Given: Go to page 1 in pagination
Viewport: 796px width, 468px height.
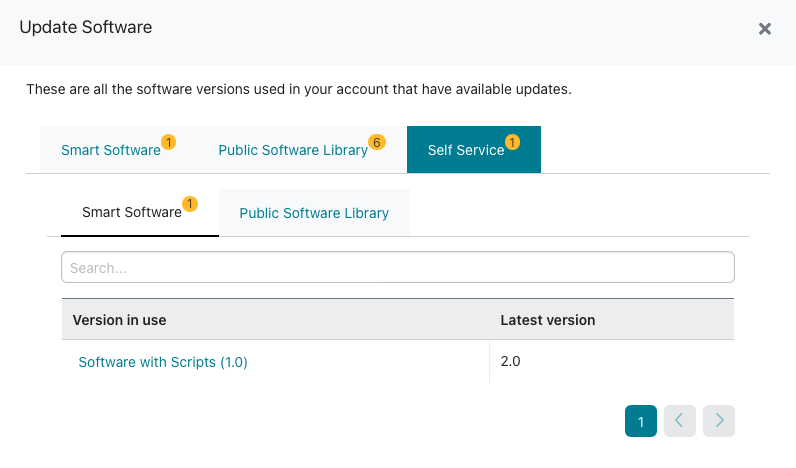Looking at the screenshot, I should 641,421.
